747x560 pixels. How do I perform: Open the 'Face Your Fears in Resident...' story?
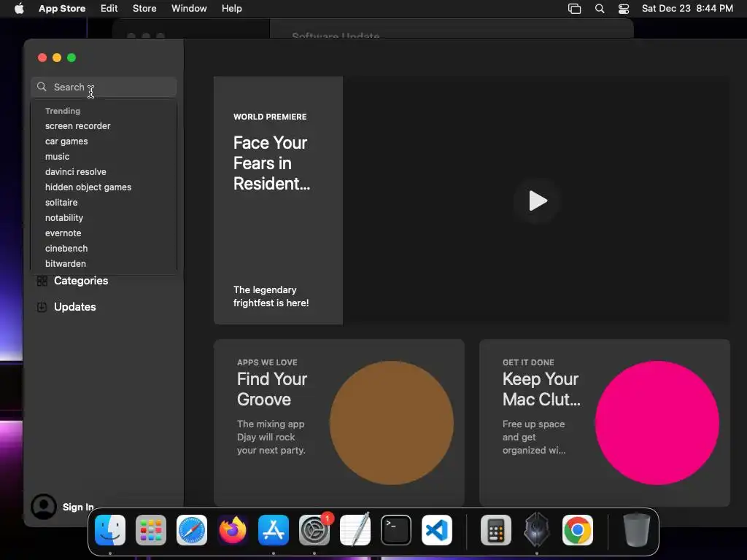(x=278, y=201)
